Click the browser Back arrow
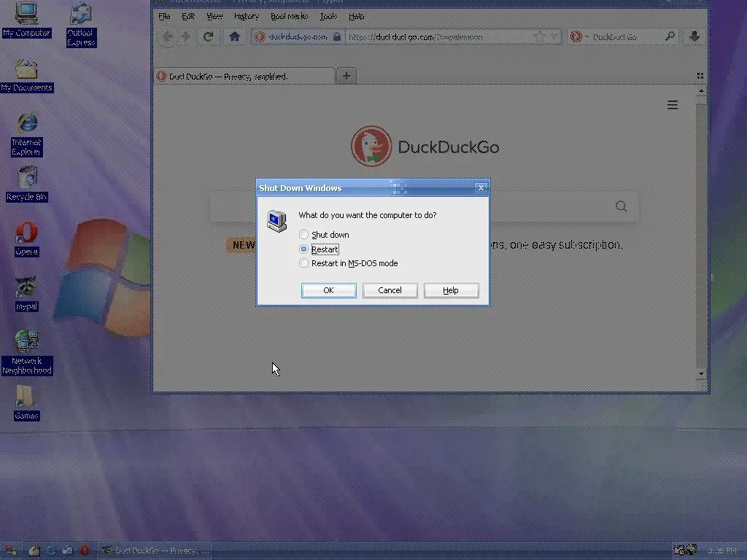747x560 pixels. point(167,36)
